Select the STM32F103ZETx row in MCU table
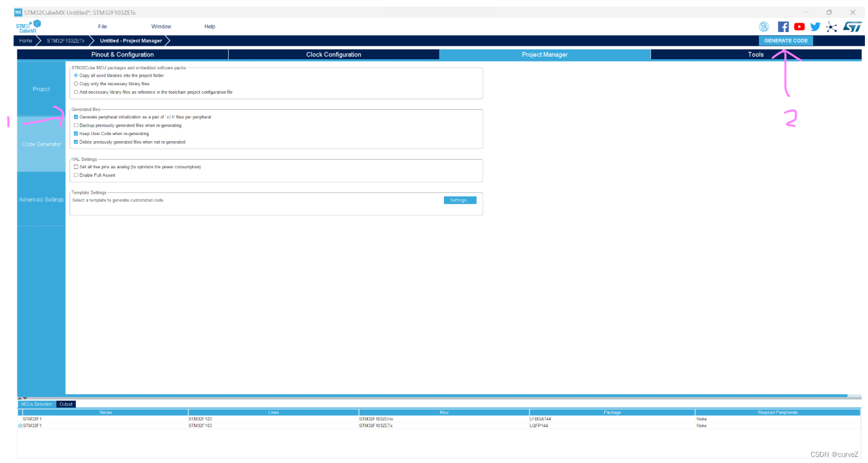 click(x=439, y=425)
